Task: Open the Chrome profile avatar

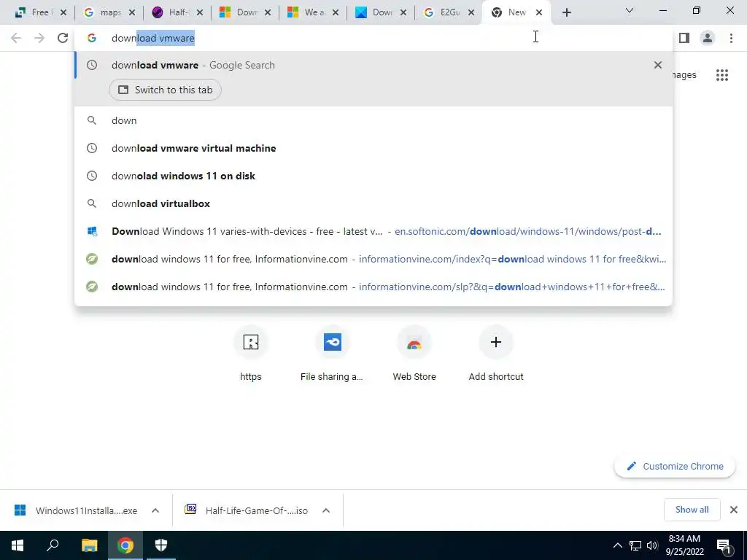Action: point(708,38)
